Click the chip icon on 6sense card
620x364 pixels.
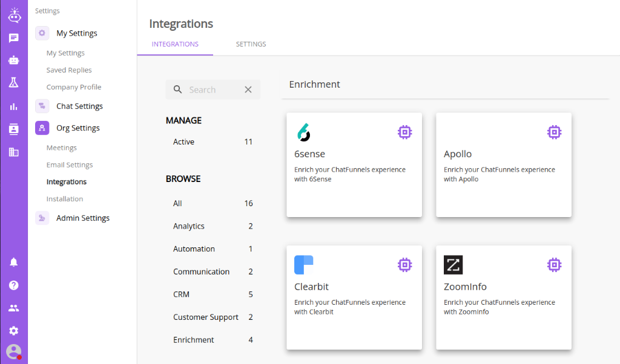pos(405,132)
